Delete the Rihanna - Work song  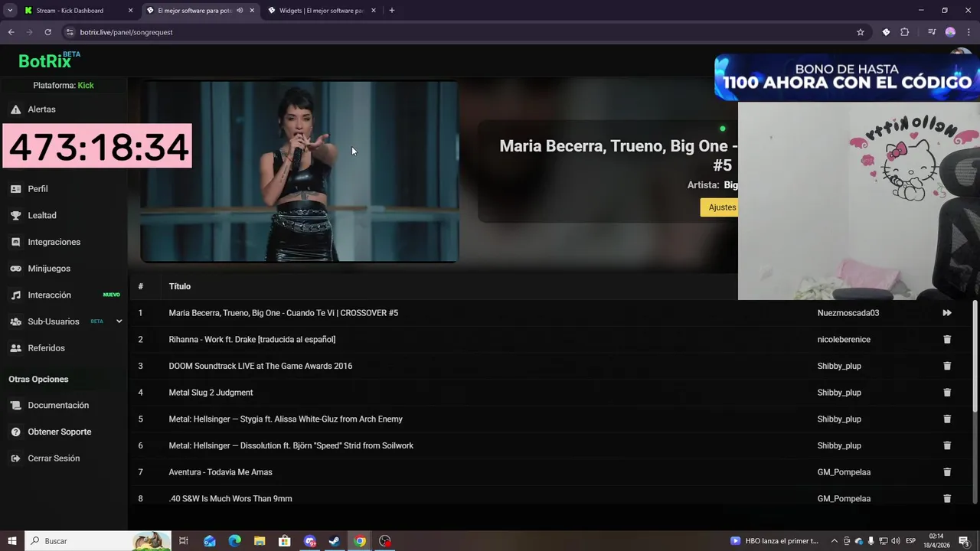tap(947, 340)
